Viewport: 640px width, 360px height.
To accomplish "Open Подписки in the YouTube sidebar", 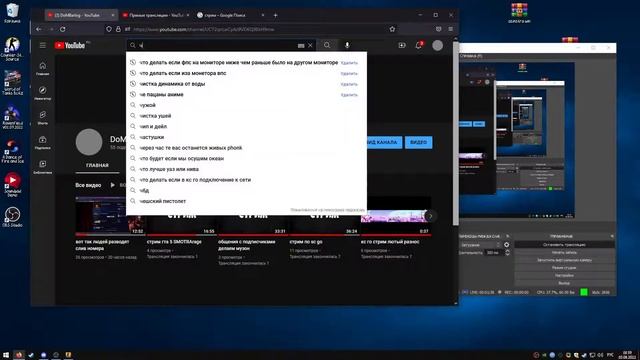I will (x=42, y=142).
